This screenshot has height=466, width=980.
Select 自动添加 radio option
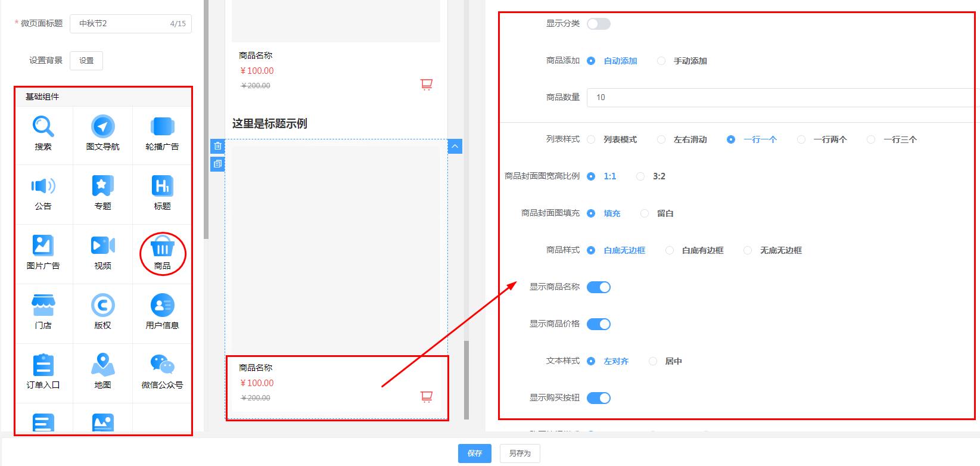click(612, 61)
